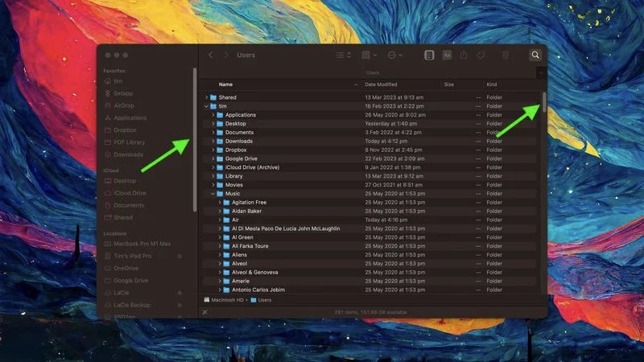Open the ellipsis action menu dropdown
The width and height of the screenshot is (644, 362).
tap(395, 55)
